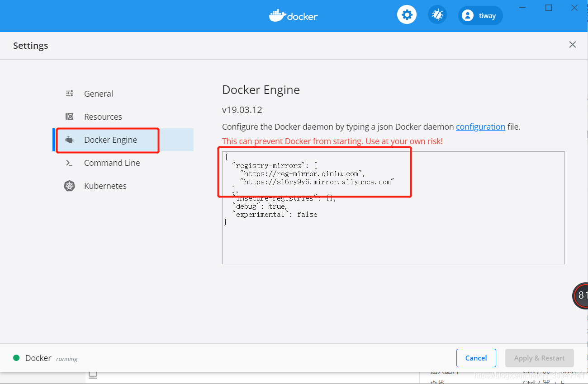The width and height of the screenshot is (588, 384).
Task: Open settings via the gear icon
Action: (x=407, y=15)
